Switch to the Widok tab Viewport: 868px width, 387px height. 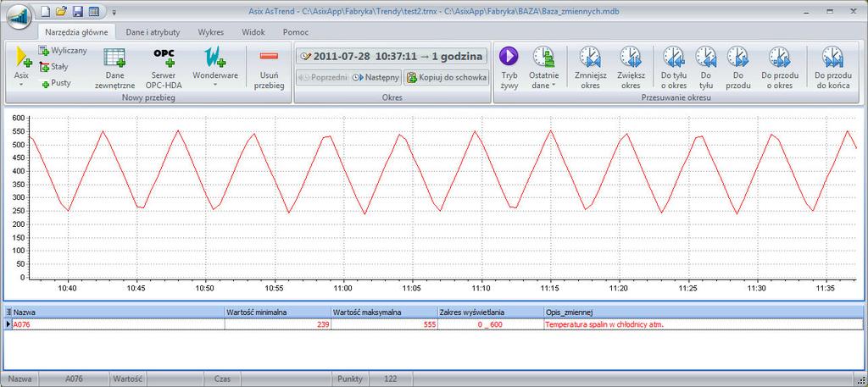[254, 32]
